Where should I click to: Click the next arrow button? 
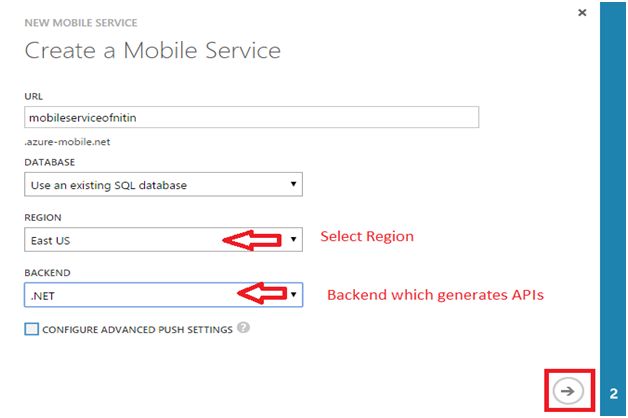[x=569, y=392]
